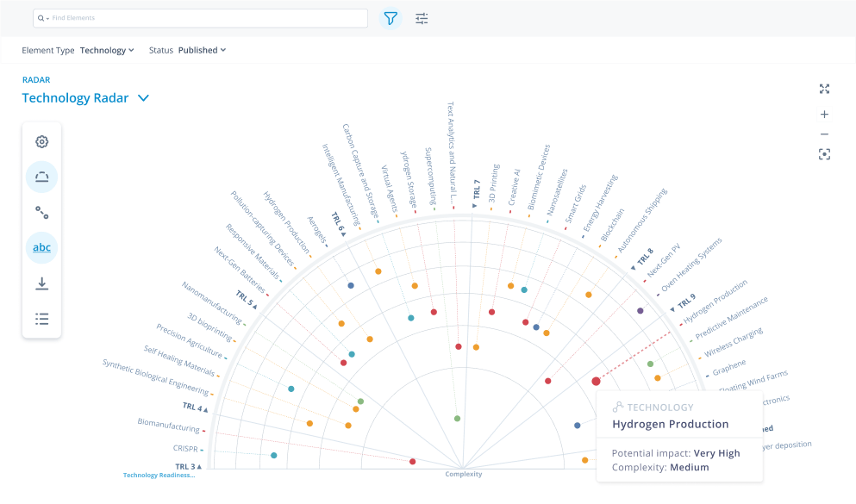Select the Precision Agriculture label
The height and width of the screenshot is (504, 856).
(190, 340)
